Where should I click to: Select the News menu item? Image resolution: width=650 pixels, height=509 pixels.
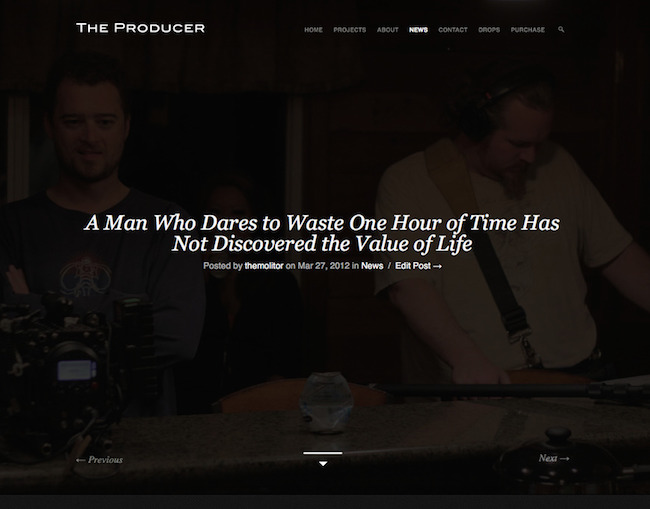(x=418, y=30)
